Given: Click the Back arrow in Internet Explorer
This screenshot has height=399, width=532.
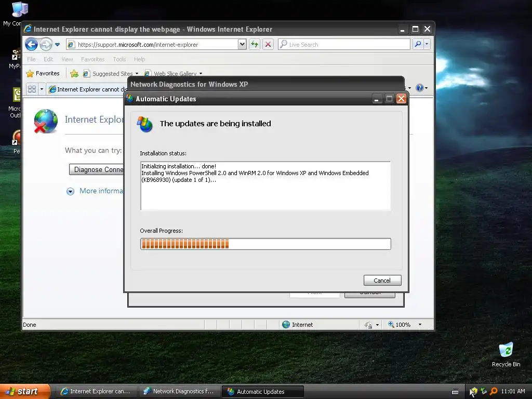Looking at the screenshot, I should coord(31,45).
